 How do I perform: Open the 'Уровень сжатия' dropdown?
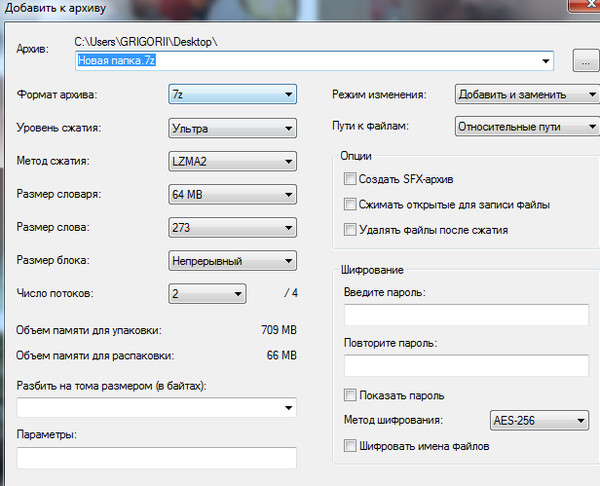pyautogui.click(x=232, y=128)
